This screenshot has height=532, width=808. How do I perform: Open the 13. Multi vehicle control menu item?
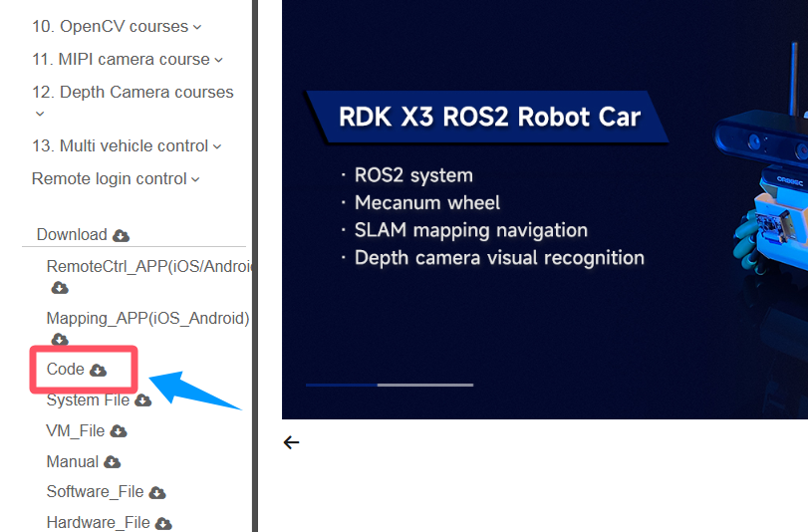(121, 145)
